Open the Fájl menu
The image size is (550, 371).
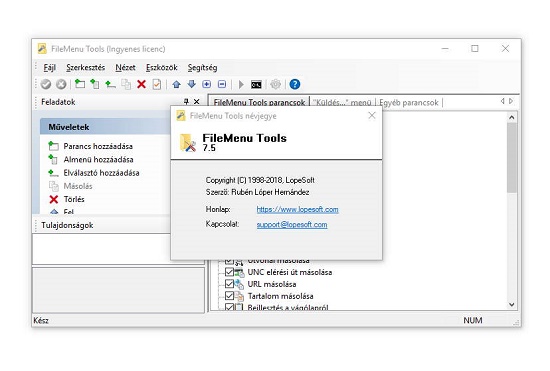pos(49,67)
